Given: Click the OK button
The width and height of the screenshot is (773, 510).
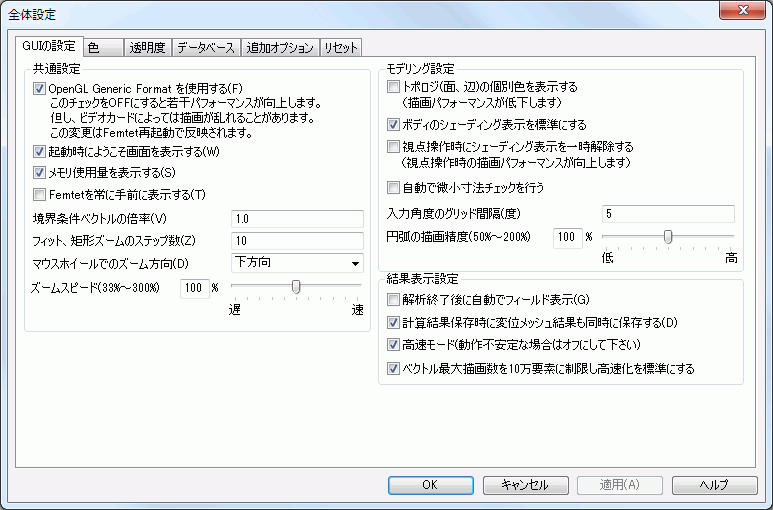Looking at the screenshot, I should click(430, 485).
